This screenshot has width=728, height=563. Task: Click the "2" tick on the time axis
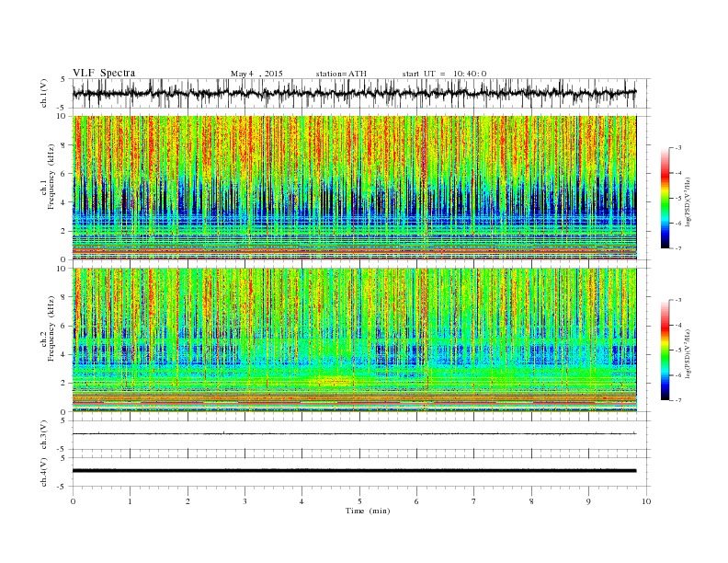click(x=188, y=501)
